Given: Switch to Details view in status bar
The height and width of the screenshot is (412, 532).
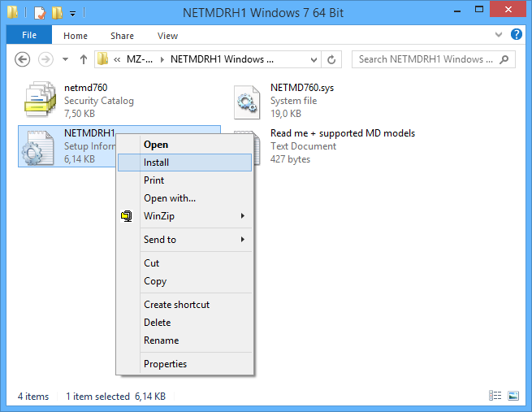Looking at the screenshot, I should (x=495, y=396).
